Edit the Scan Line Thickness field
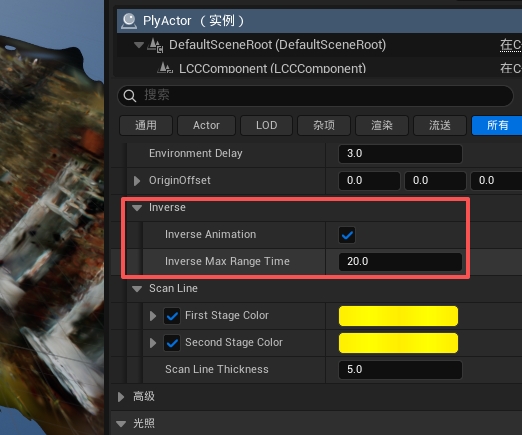 400,370
